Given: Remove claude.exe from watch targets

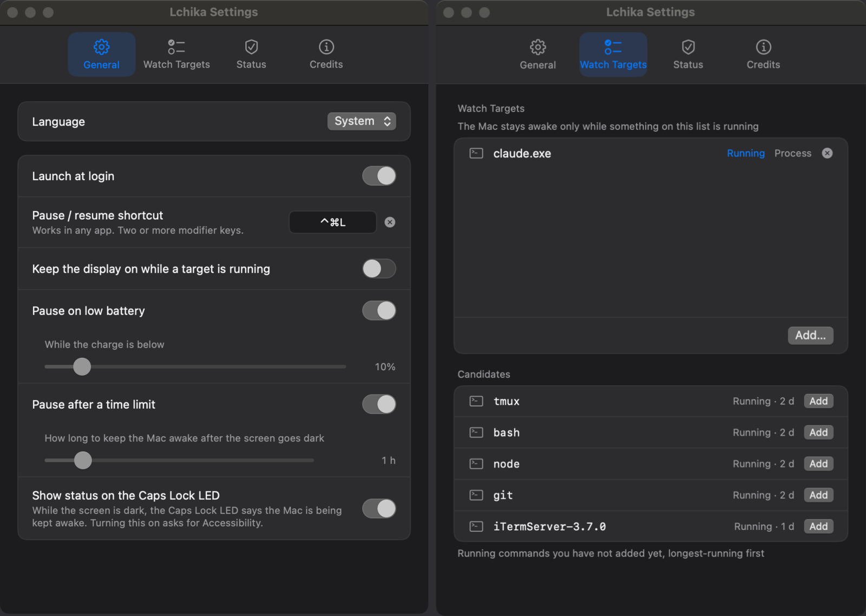Looking at the screenshot, I should (x=827, y=153).
